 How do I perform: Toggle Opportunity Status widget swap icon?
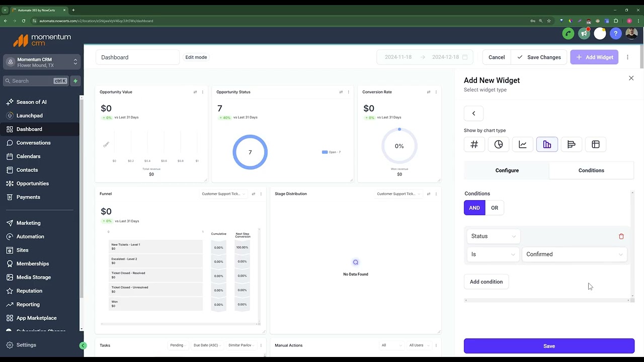pos(341,92)
